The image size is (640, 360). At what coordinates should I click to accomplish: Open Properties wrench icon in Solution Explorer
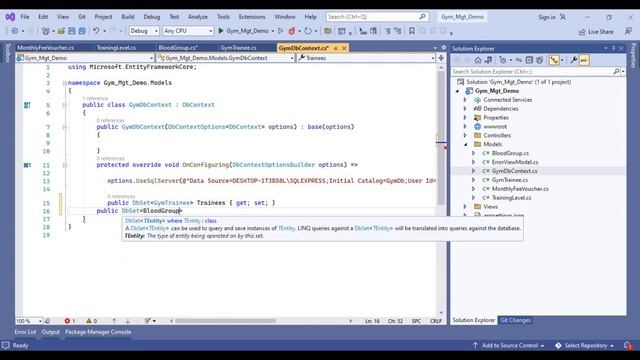coord(573,60)
